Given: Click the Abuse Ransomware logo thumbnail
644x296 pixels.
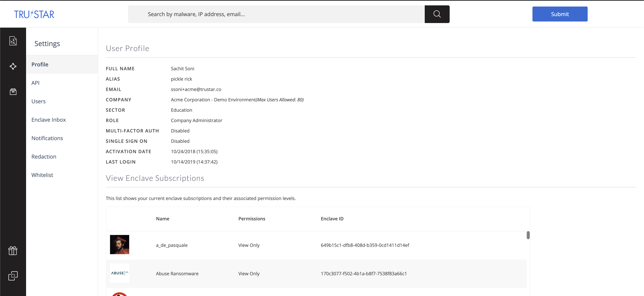Looking at the screenshot, I should tap(119, 273).
